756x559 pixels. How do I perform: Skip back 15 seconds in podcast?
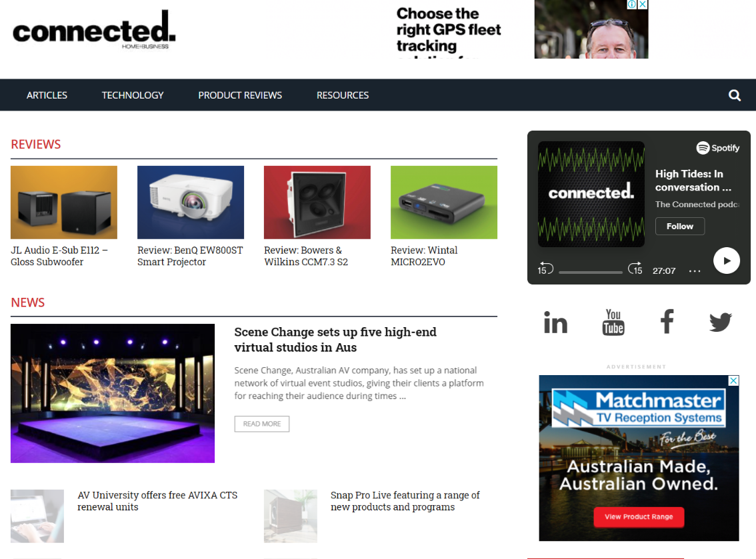pyautogui.click(x=545, y=269)
